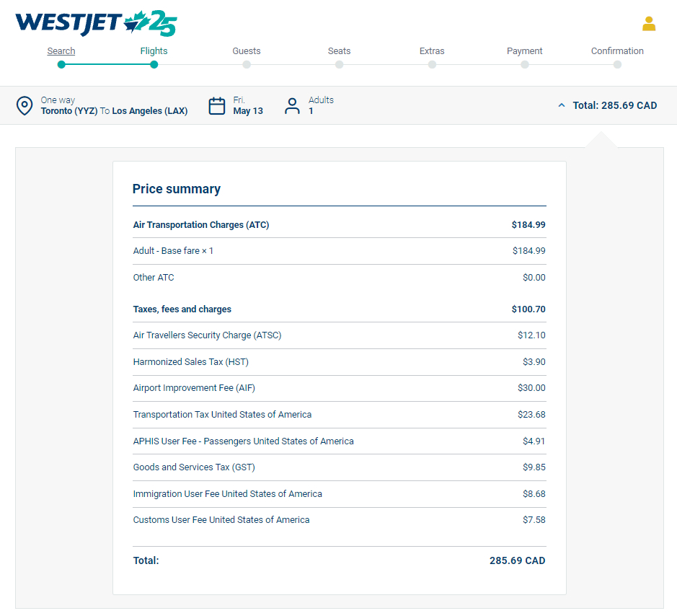Click the person icon next to Adults
Viewport: 677px width, 616px height.
(x=292, y=106)
